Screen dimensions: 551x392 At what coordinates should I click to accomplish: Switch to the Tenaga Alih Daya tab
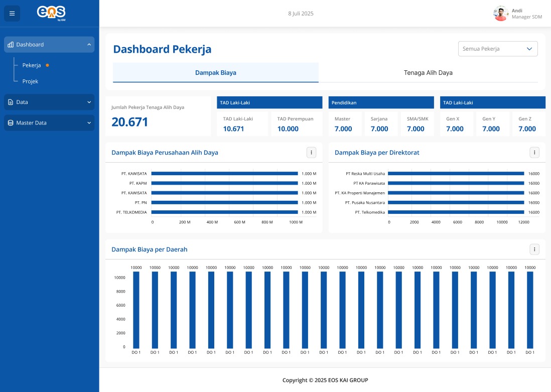(428, 73)
